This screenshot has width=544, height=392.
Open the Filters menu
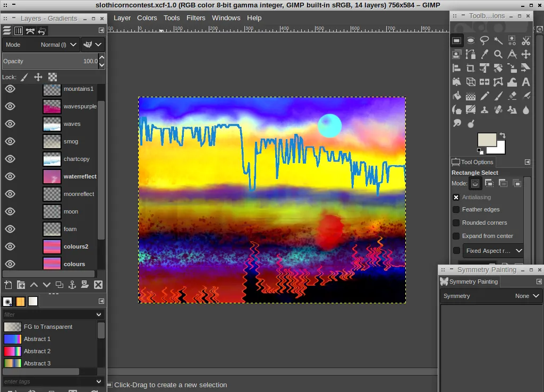coord(195,18)
